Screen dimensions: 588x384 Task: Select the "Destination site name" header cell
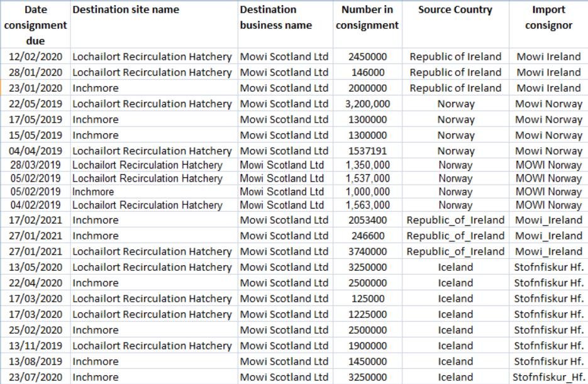pyautogui.click(x=126, y=10)
